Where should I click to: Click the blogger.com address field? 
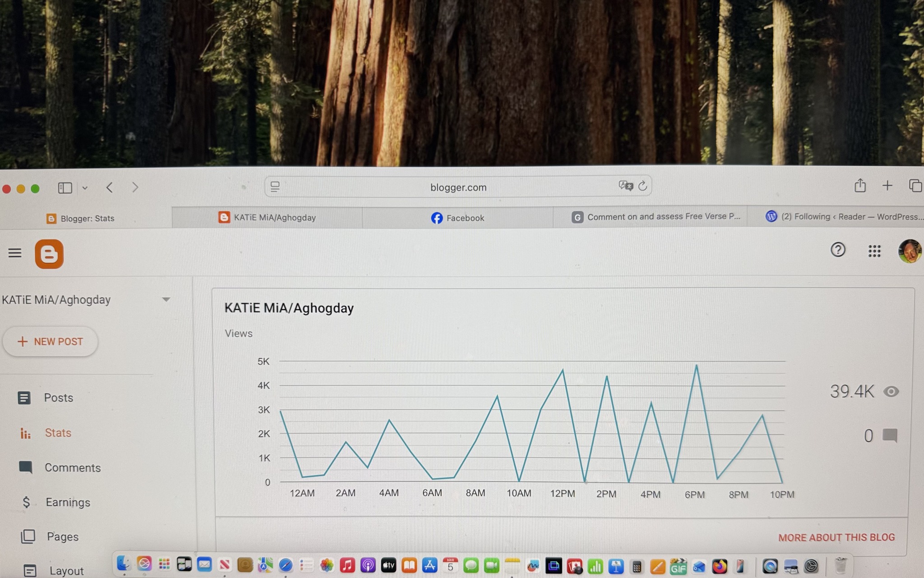click(x=458, y=187)
